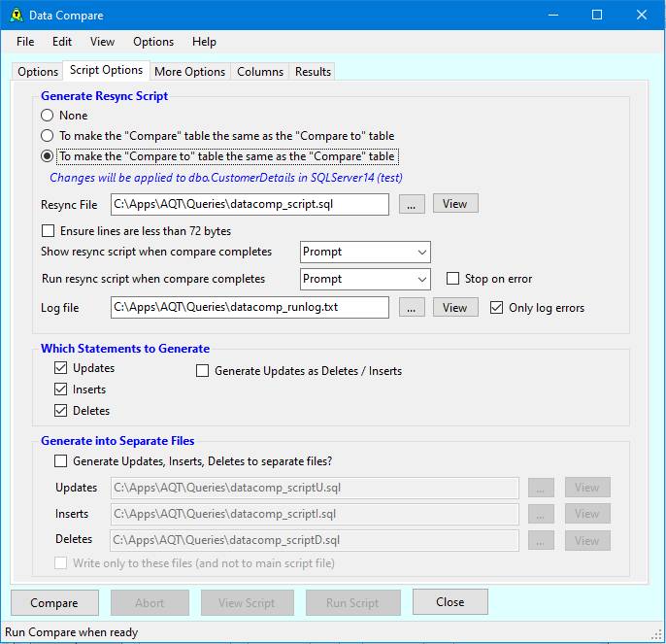The width and height of the screenshot is (666, 644).
Task: Click the Deletes separate file path field
Action: 315,541
